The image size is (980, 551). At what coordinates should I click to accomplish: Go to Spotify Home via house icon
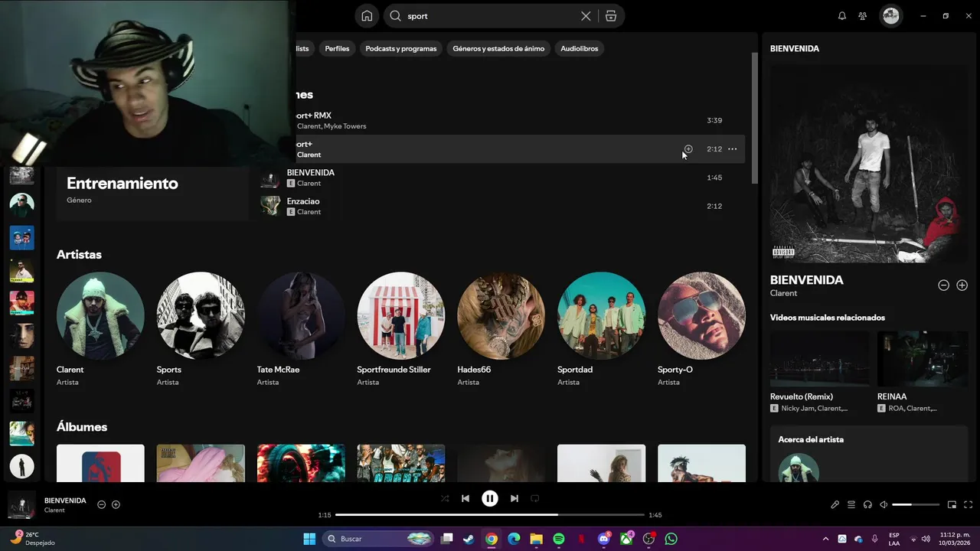(367, 16)
